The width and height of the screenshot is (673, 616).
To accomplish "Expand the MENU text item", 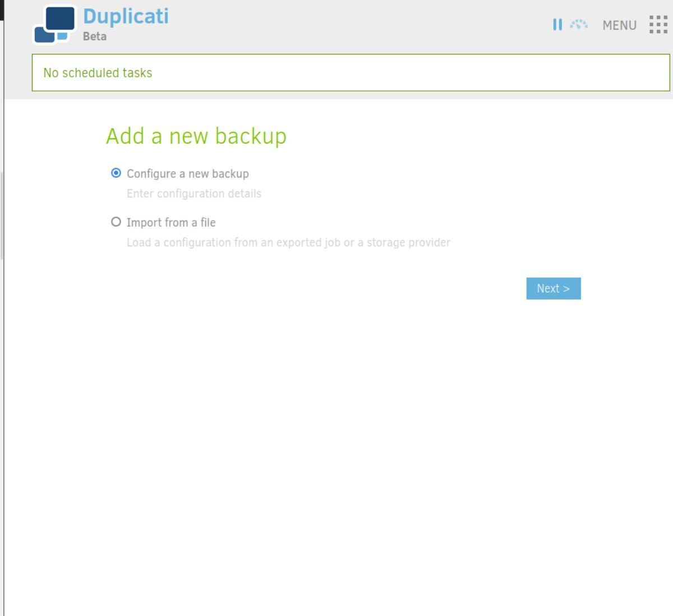I will (x=619, y=25).
